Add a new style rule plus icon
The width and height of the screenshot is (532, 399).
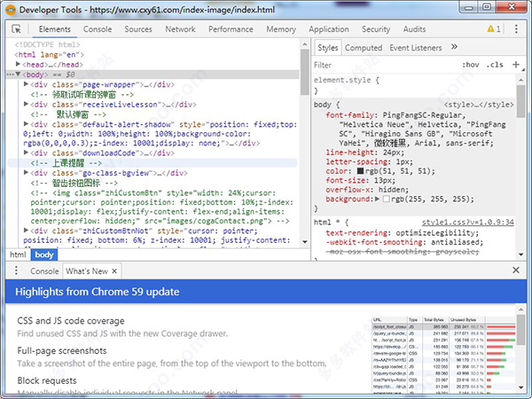pos(516,65)
